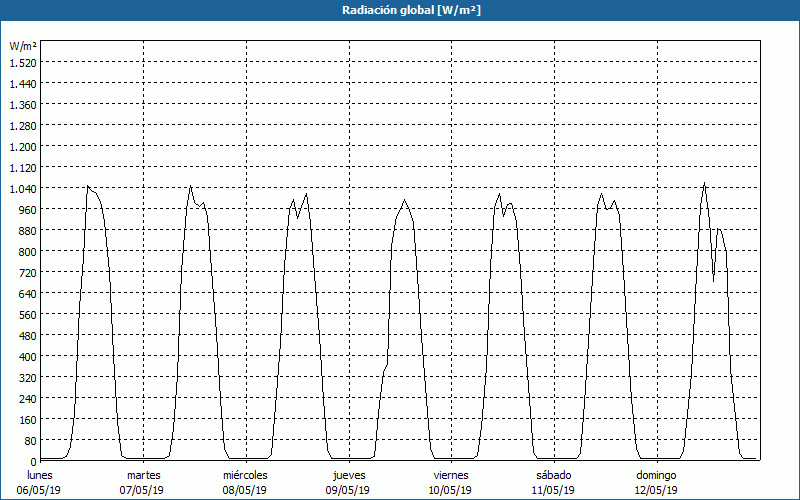
Task: Select the 480 y-axis value
Action: pyautogui.click(x=27, y=336)
